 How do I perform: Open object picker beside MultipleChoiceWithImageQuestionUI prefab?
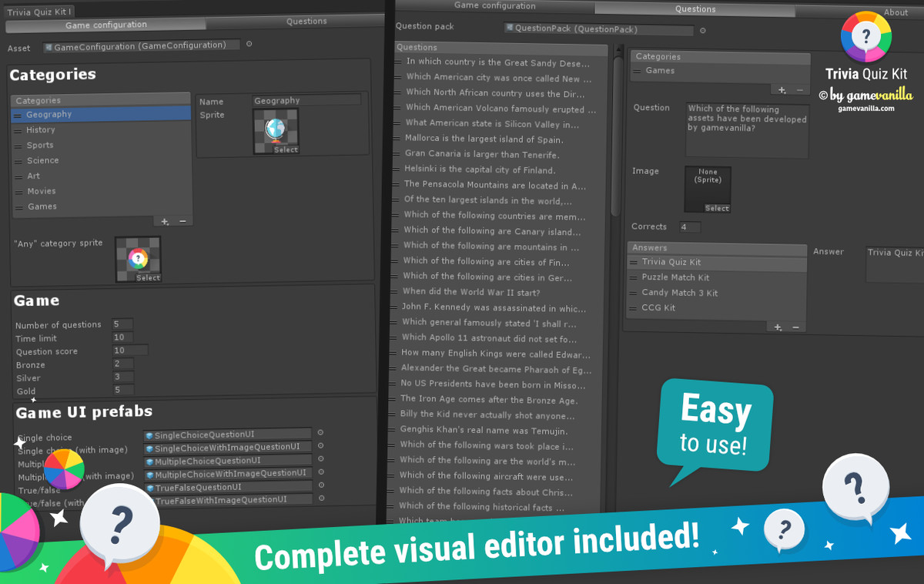pos(320,473)
